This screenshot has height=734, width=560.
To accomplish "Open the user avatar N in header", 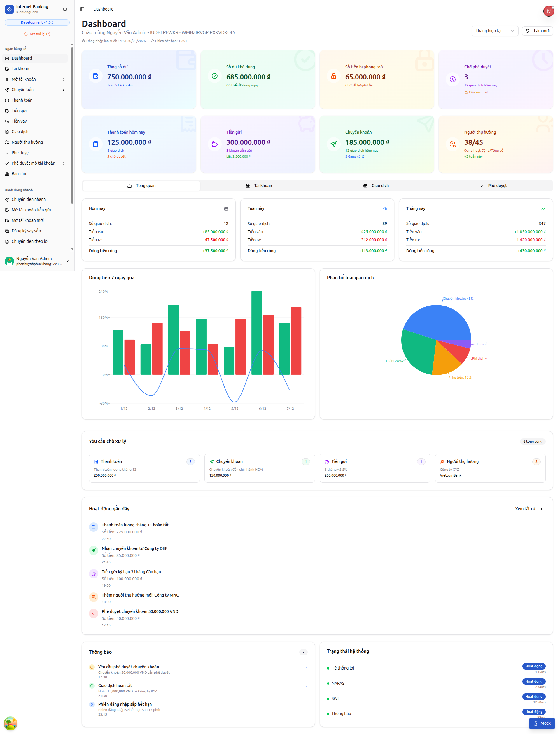I will 549,11.
